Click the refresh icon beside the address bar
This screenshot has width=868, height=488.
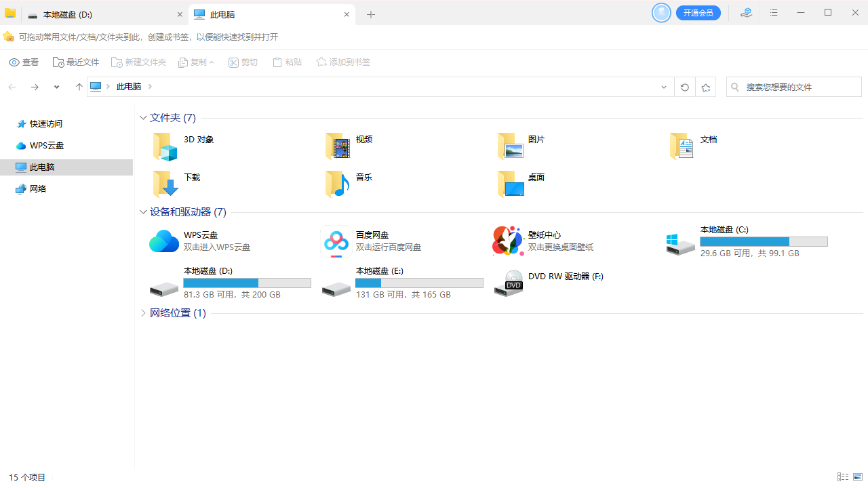click(684, 87)
